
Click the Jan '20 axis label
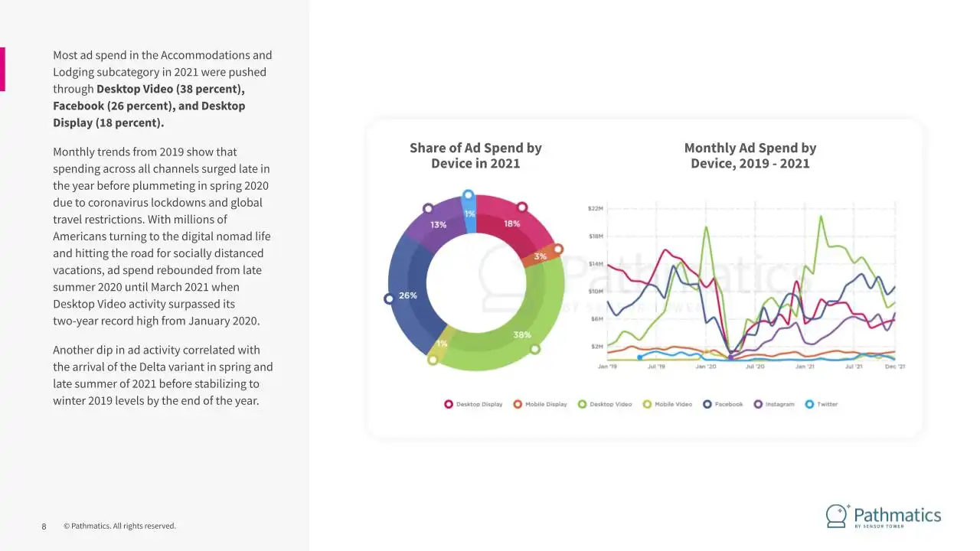click(706, 367)
